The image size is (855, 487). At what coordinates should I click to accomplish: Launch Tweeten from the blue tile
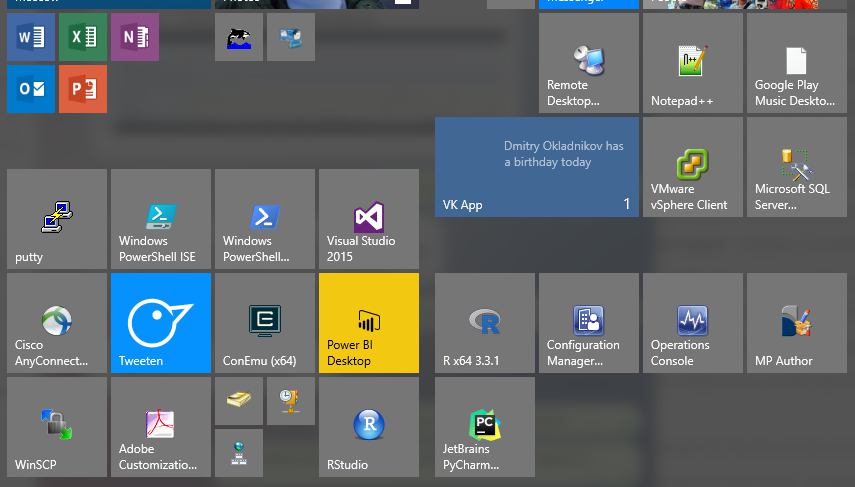[161, 323]
